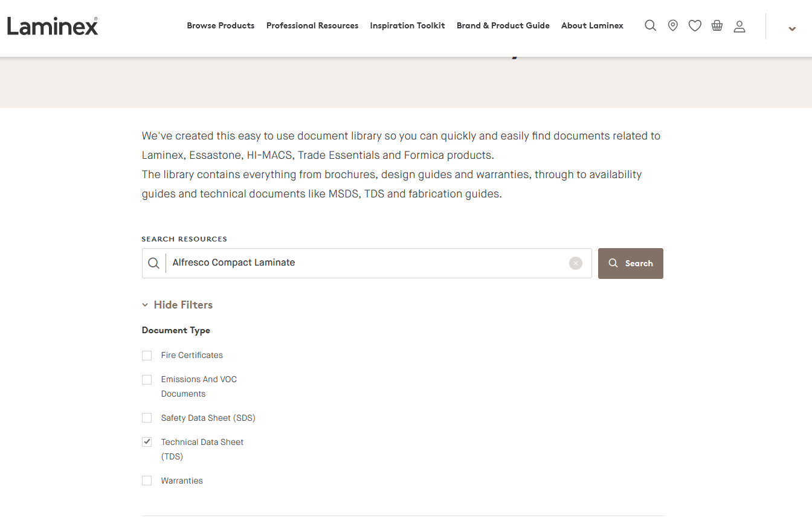812x521 pixels.
Task: Click the header search magnifier icon
Action: [x=650, y=25]
